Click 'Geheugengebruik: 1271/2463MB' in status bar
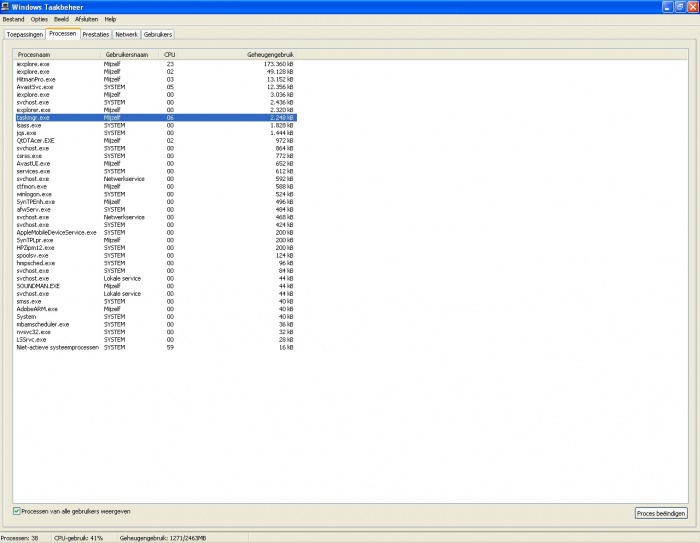The width and height of the screenshot is (700, 543). coord(163,538)
